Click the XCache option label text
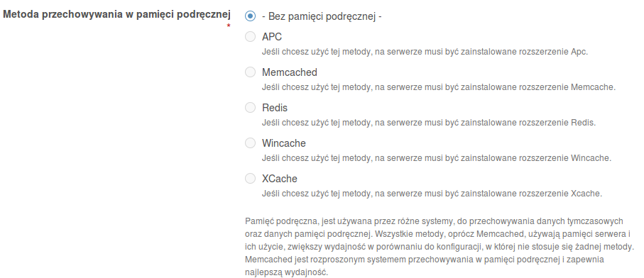644x278 pixels. (280, 179)
